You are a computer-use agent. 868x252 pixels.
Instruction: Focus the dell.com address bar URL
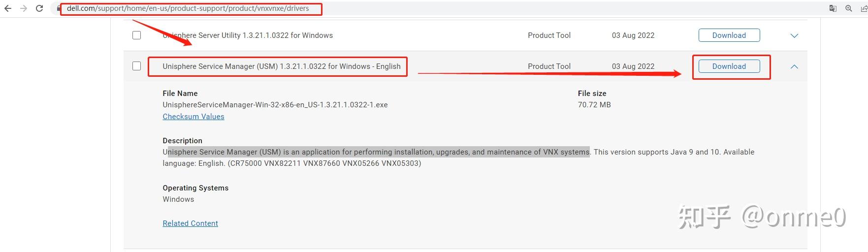pyautogui.click(x=188, y=8)
